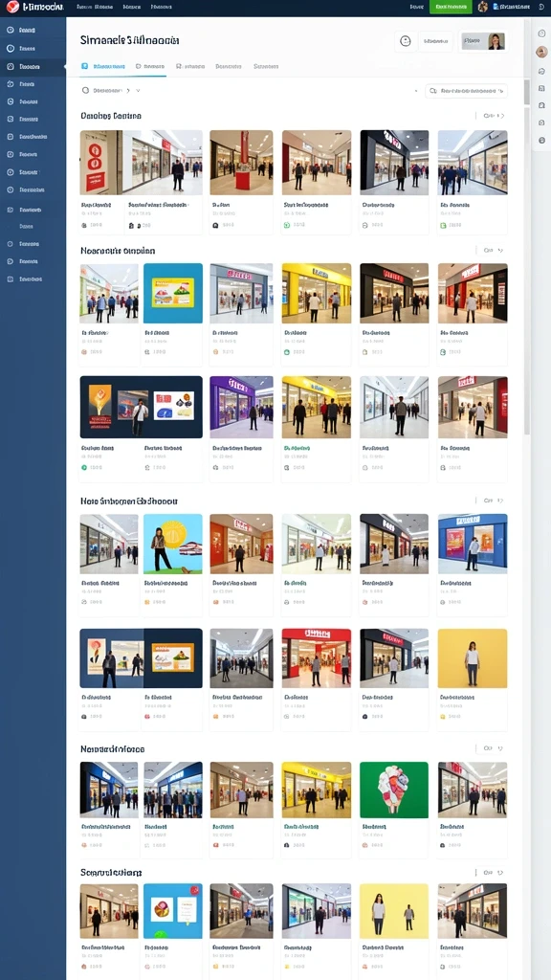The image size is (551, 980).
Task: Select the highlighted active item in the left sidebar
Action: (33, 66)
